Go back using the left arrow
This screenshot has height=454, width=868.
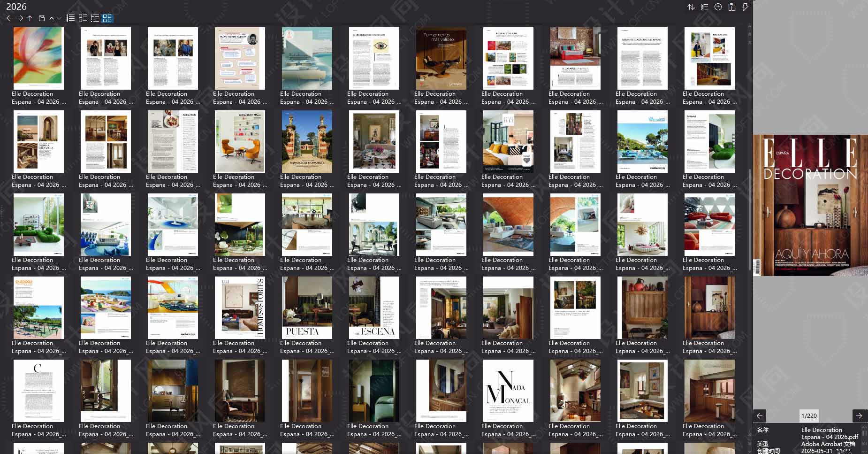(9, 18)
